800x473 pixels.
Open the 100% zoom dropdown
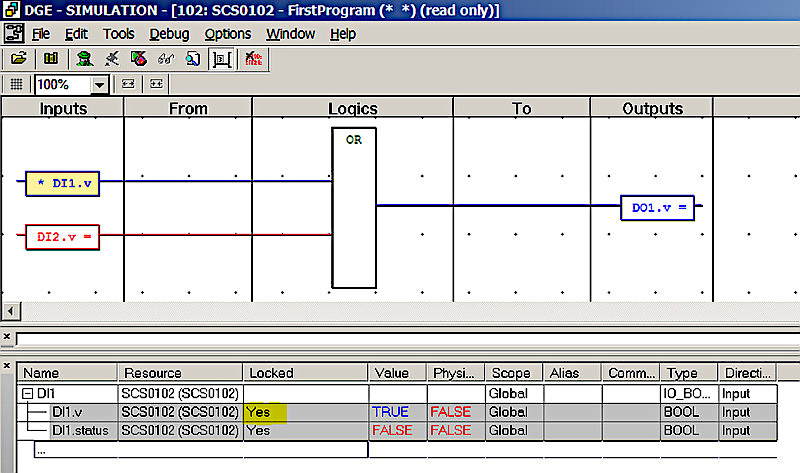tap(99, 85)
